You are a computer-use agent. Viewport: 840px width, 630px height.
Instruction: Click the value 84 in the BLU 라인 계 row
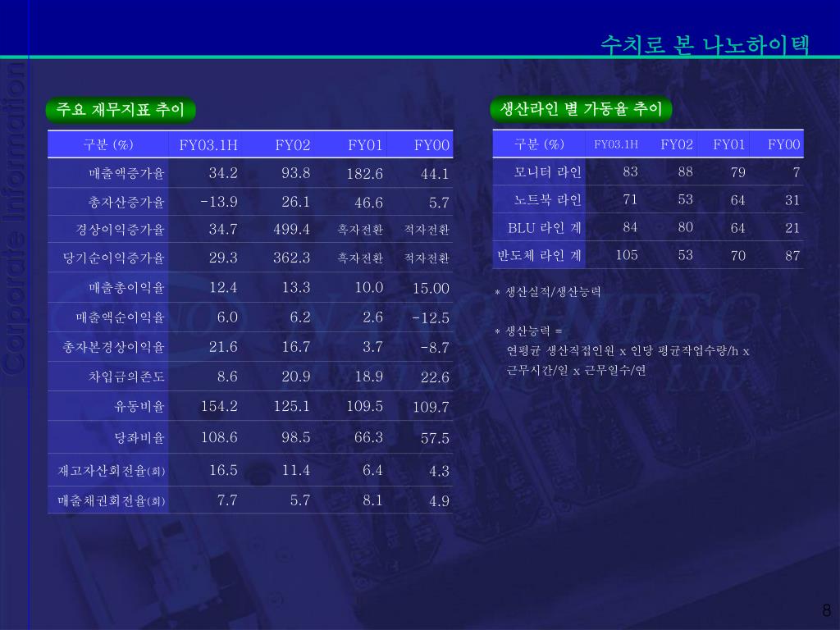coord(630,227)
